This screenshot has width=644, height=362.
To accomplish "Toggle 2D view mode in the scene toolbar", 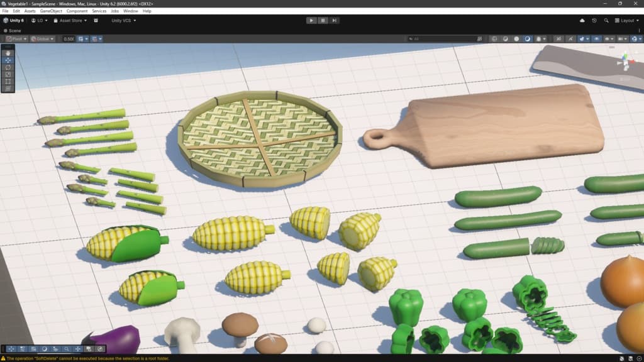I will [x=558, y=39].
